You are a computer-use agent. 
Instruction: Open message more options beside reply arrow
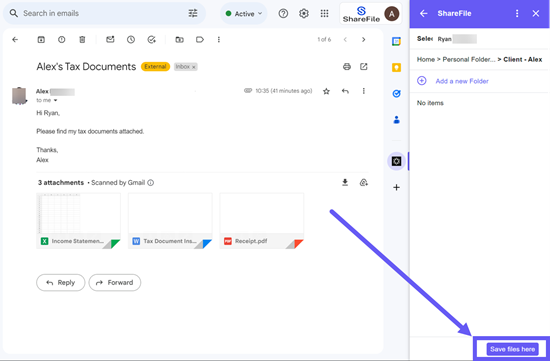(x=363, y=91)
